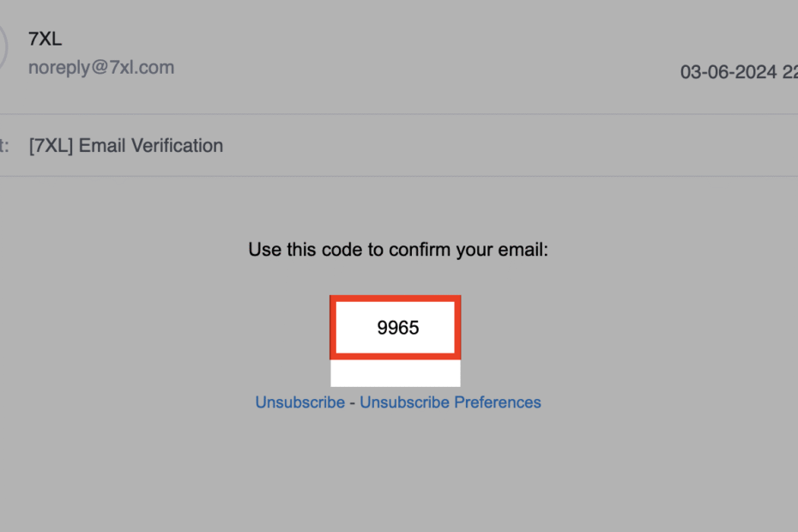Click the noreply@7xl.com sender address
Viewport: 798px width, 532px height.
(x=101, y=68)
